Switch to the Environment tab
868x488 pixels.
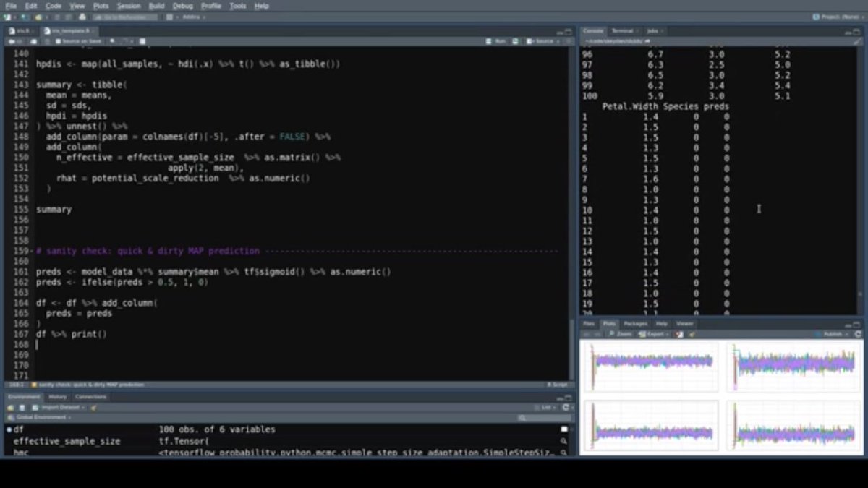click(25, 397)
